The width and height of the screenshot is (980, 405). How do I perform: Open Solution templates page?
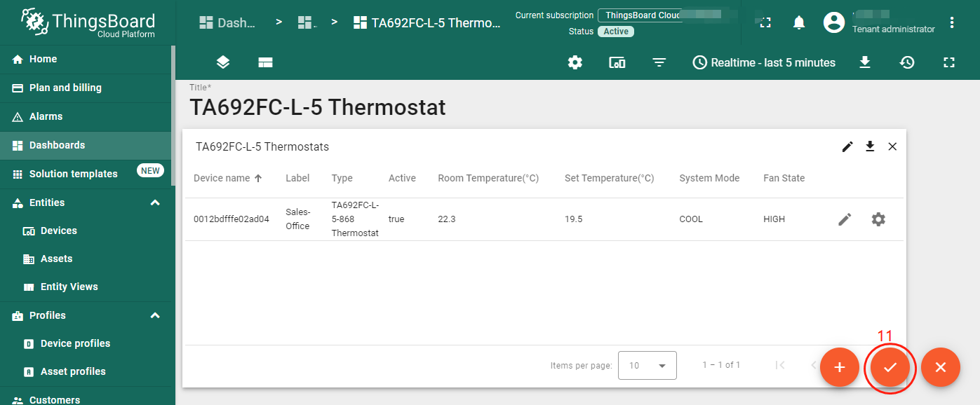86,174
